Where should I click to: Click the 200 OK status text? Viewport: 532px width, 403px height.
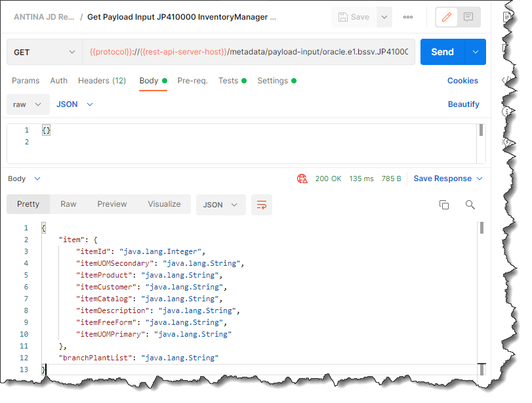[328, 179]
